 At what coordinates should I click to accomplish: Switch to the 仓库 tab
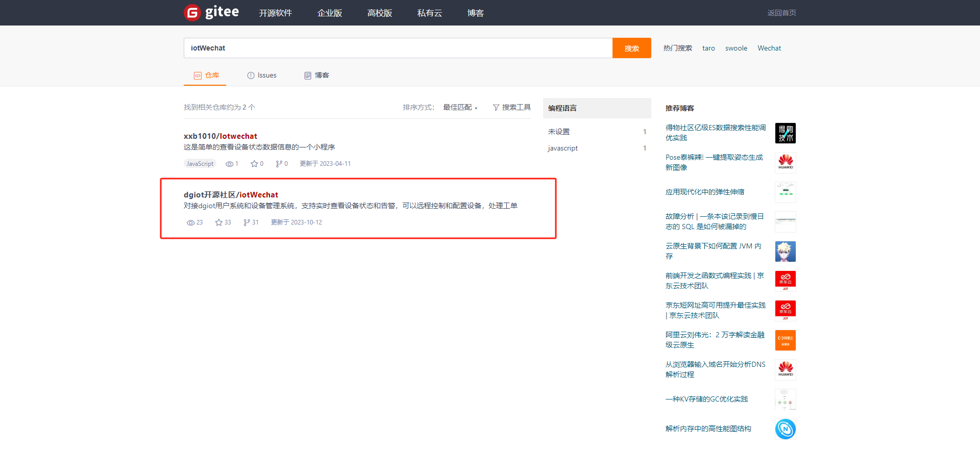coord(206,76)
